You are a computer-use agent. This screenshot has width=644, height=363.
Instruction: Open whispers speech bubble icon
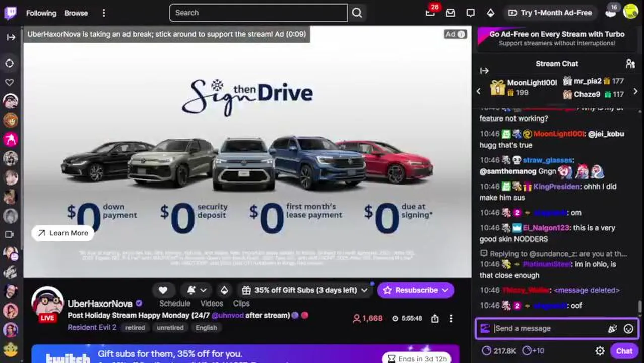[x=471, y=13]
